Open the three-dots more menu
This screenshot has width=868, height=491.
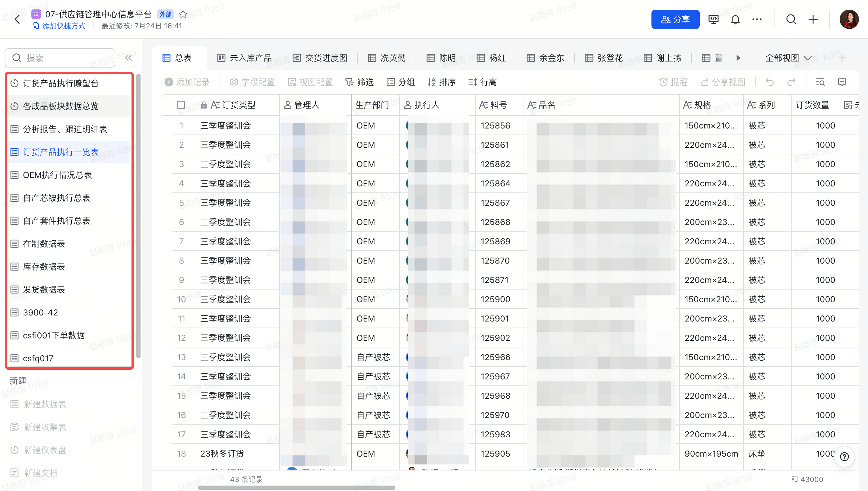(757, 20)
